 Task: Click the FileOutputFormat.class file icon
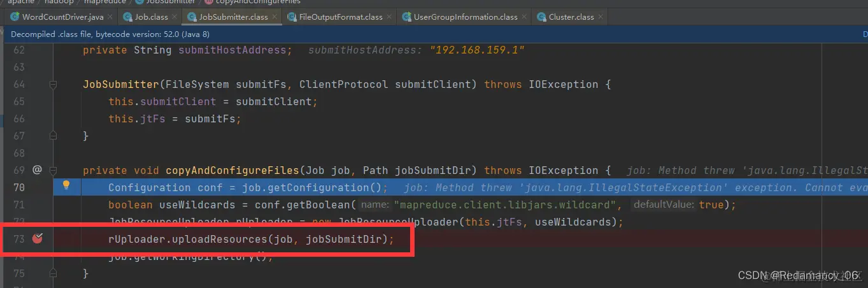pos(292,17)
